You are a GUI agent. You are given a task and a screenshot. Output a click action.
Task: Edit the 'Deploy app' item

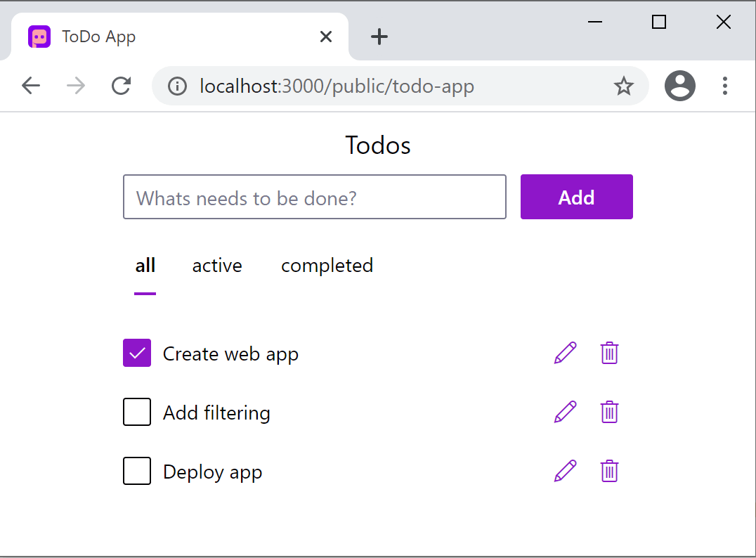[565, 471]
